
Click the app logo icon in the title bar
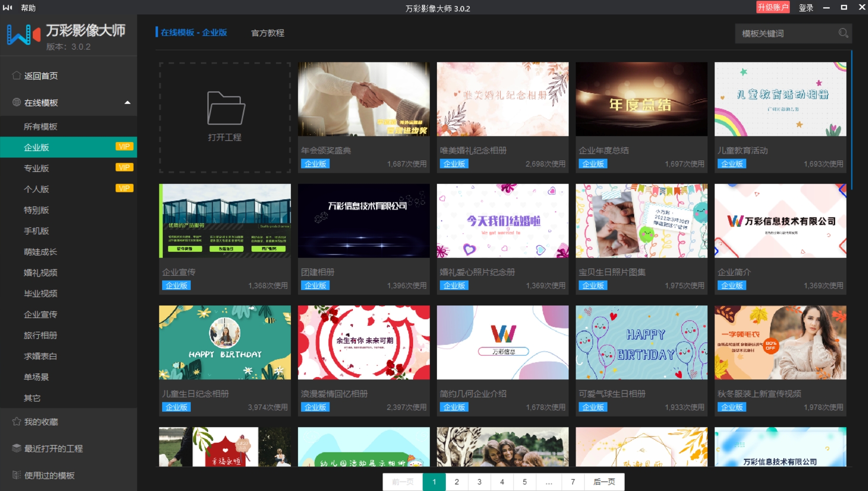8,8
